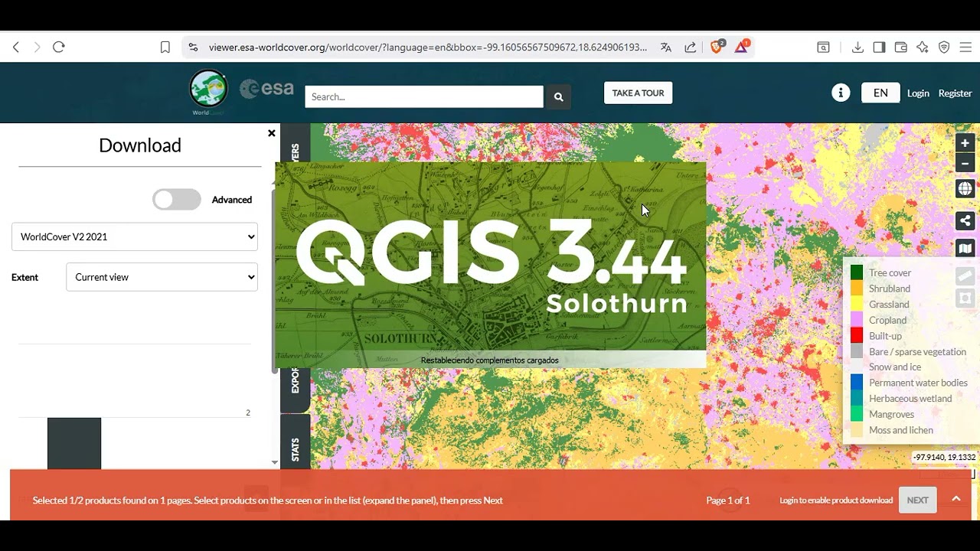Open the browser hamburger menu
Viewport: 980px width, 551px height.
965,47
